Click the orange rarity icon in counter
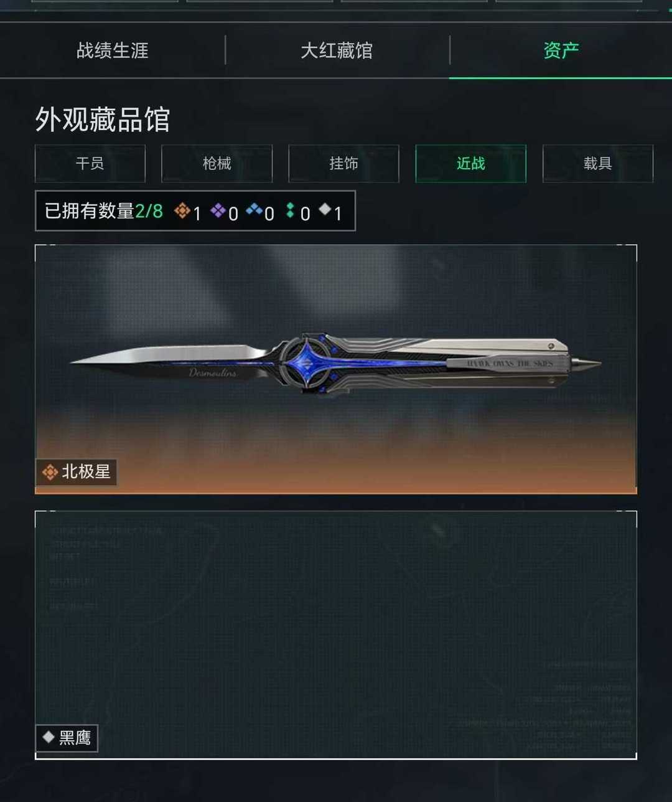 tap(182, 211)
